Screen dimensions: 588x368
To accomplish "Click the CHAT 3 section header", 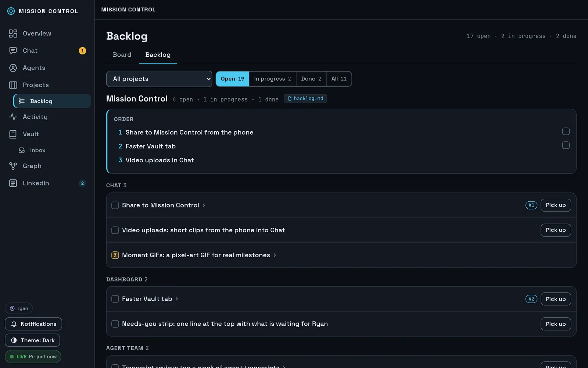I will coord(116,185).
